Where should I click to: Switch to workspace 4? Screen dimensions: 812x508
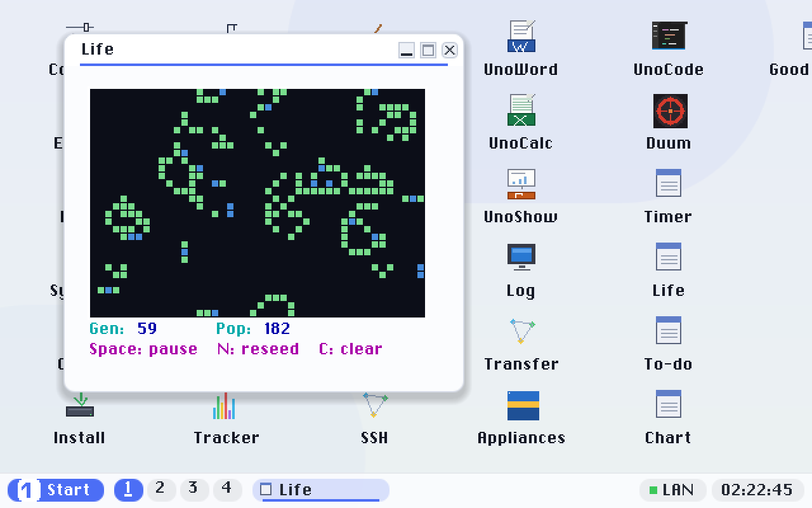(227, 490)
